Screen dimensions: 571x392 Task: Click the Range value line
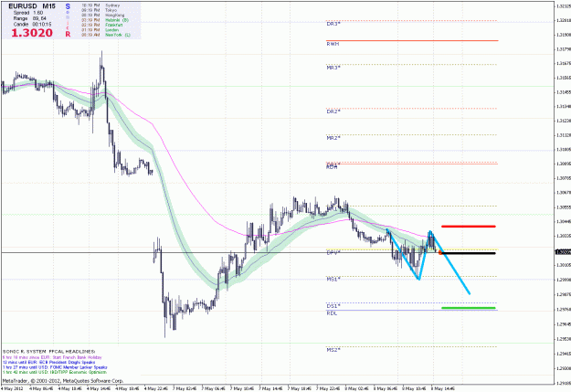(x=29, y=18)
